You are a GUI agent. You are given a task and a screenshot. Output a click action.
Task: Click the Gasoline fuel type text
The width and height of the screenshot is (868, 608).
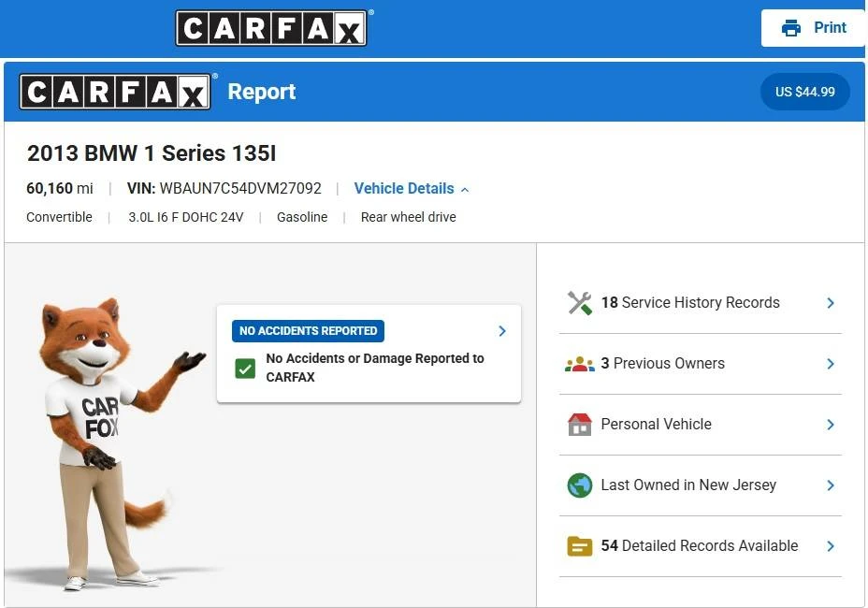coord(302,217)
